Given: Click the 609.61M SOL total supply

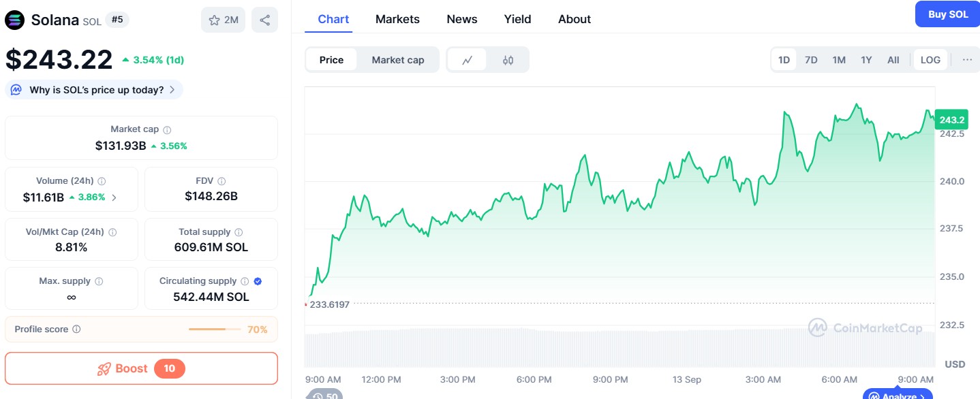Looking at the screenshot, I should pos(211,247).
